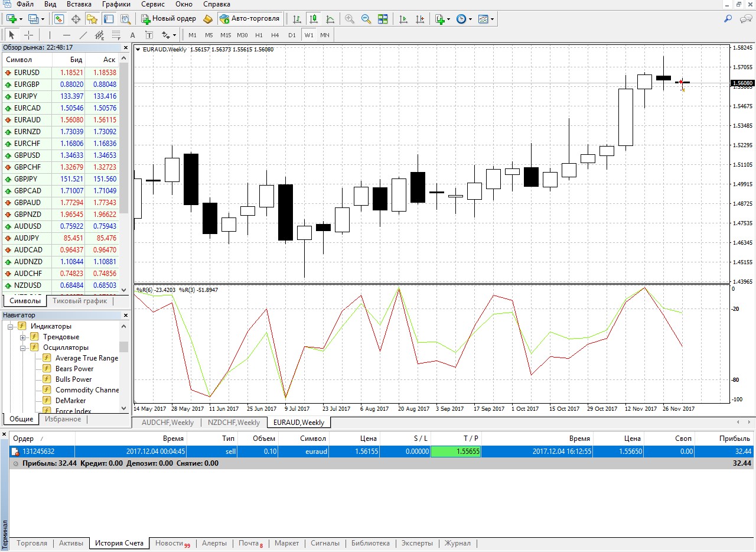The width and height of the screenshot is (756, 552).
Task: Open the Strategy Tester icon
Action: (x=125, y=19)
